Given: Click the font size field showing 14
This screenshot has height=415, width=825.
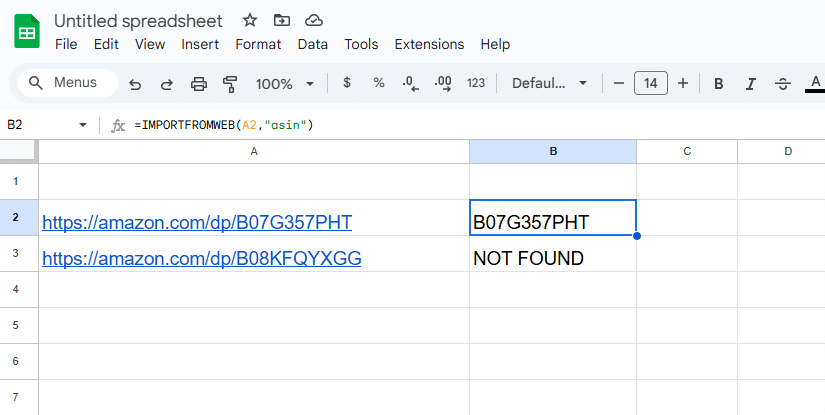Looking at the screenshot, I should 651,84.
